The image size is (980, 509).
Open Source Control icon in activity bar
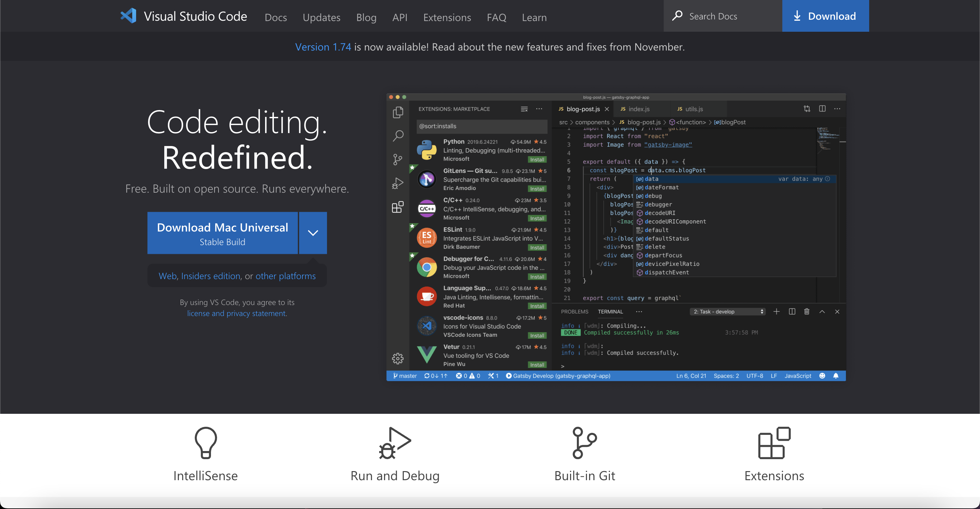click(x=398, y=159)
